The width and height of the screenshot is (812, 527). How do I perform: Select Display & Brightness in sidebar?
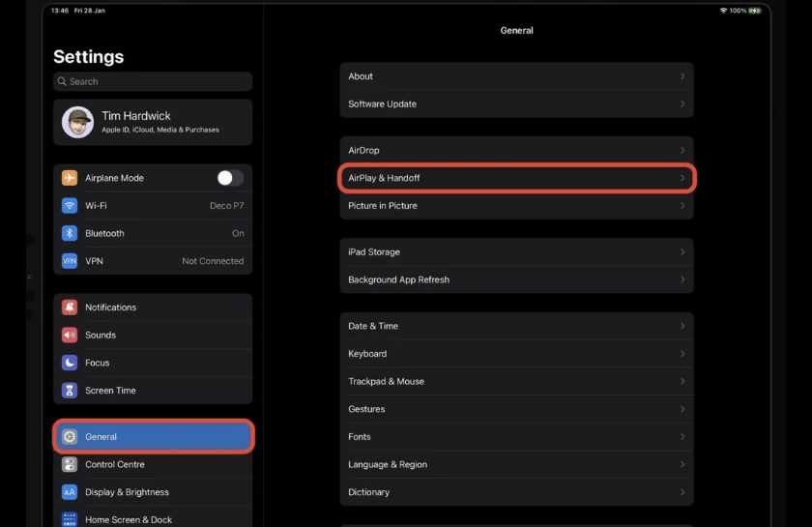click(153, 492)
